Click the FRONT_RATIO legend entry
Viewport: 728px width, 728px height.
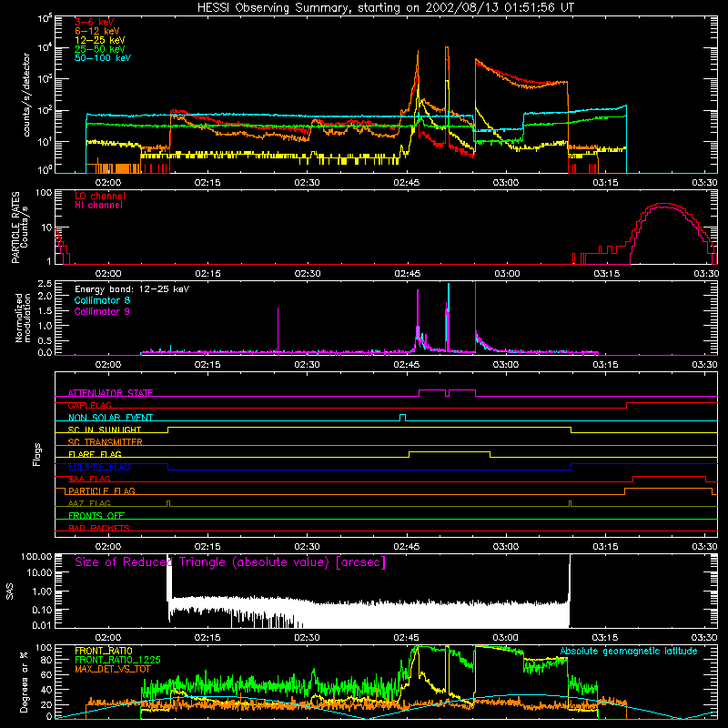point(104,651)
